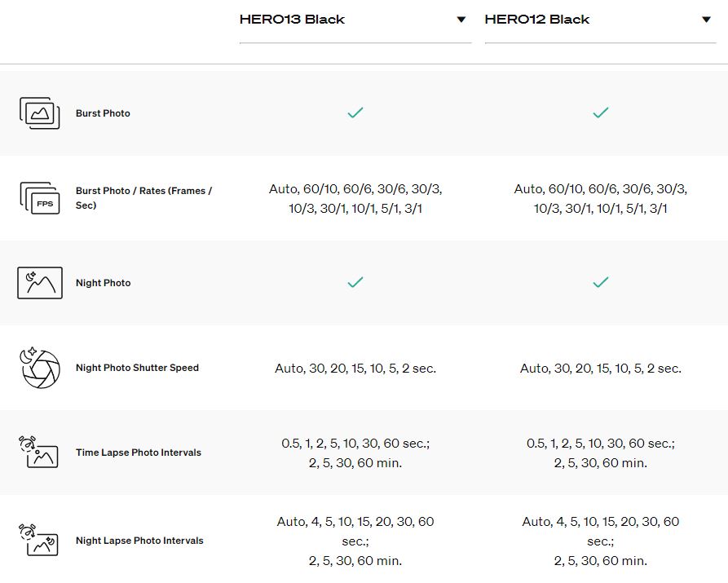Click the HERO12 Burst Photo checkmark
The height and width of the screenshot is (583, 728).
click(x=600, y=113)
